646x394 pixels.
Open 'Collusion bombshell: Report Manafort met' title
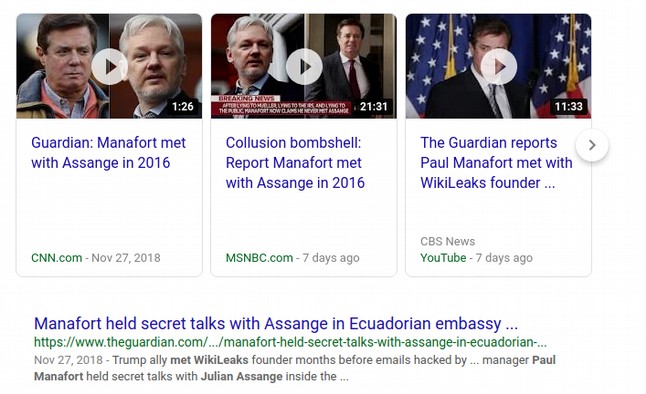tap(295, 163)
